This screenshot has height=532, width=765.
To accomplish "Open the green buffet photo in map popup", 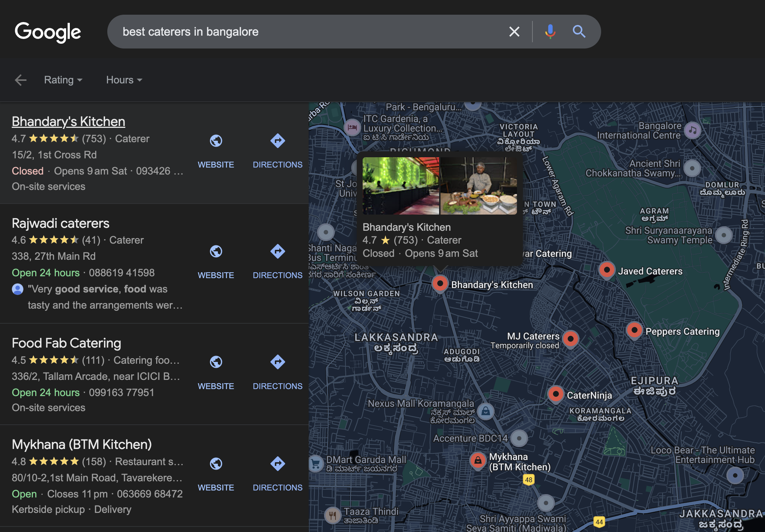I will click(401, 186).
